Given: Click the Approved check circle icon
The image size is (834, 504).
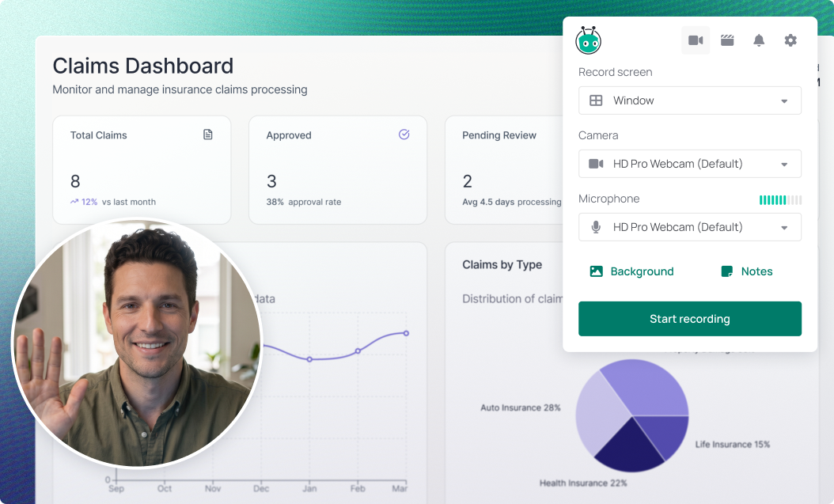Looking at the screenshot, I should (404, 135).
